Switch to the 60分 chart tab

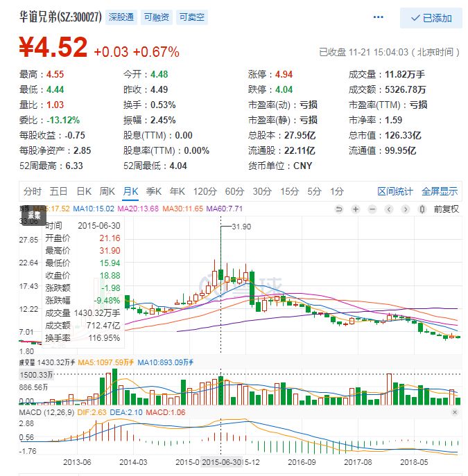point(234,191)
